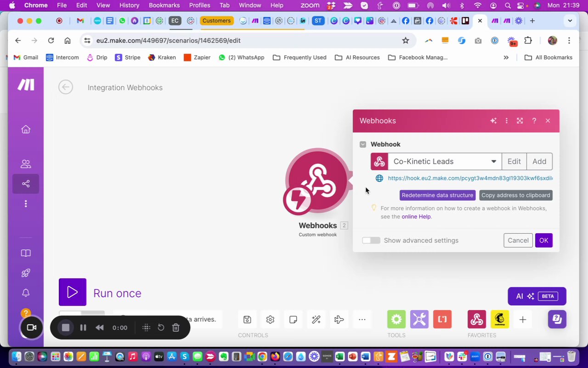
Task: Click the AI sparkle icon in Webhooks panel
Action: coord(493,121)
